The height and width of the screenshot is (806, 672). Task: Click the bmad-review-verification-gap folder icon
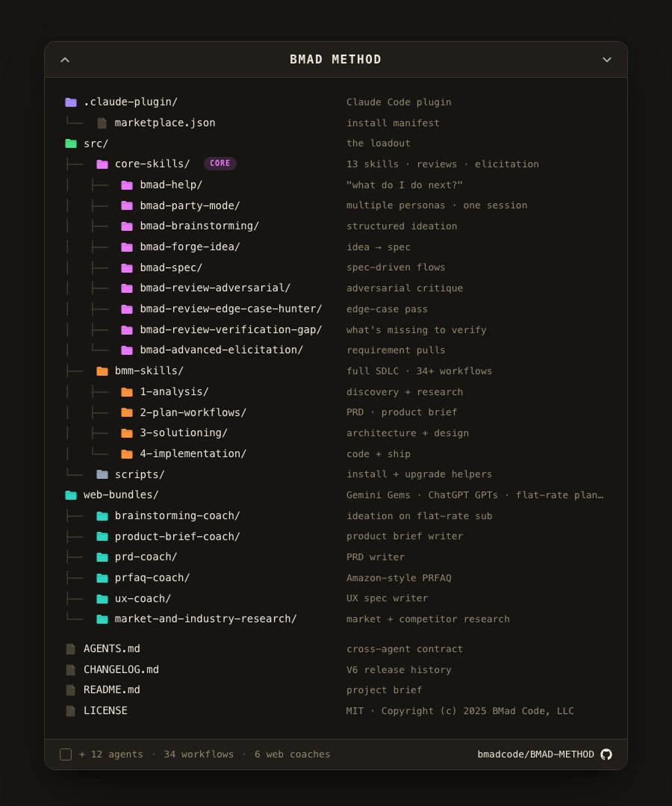click(127, 330)
